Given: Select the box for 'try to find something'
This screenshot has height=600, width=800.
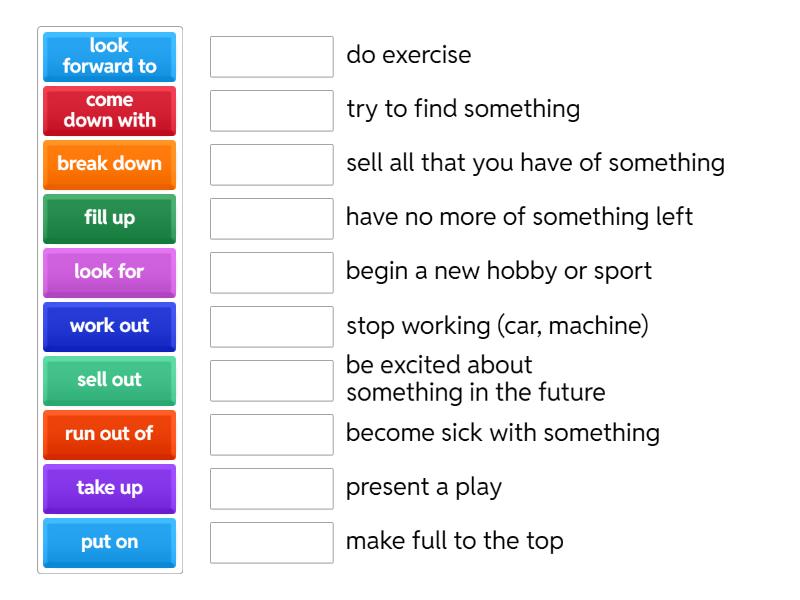Looking at the screenshot, I should [x=272, y=110].
